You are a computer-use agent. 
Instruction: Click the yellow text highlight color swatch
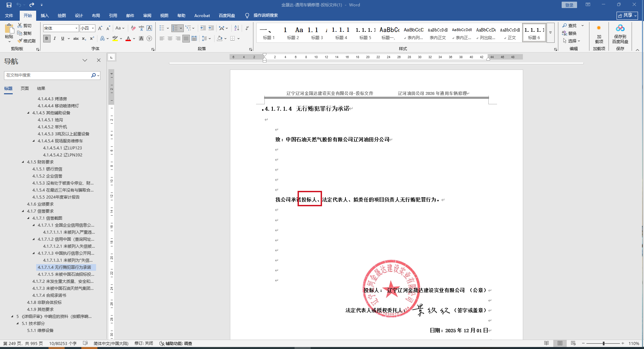[x=115, y=38]
